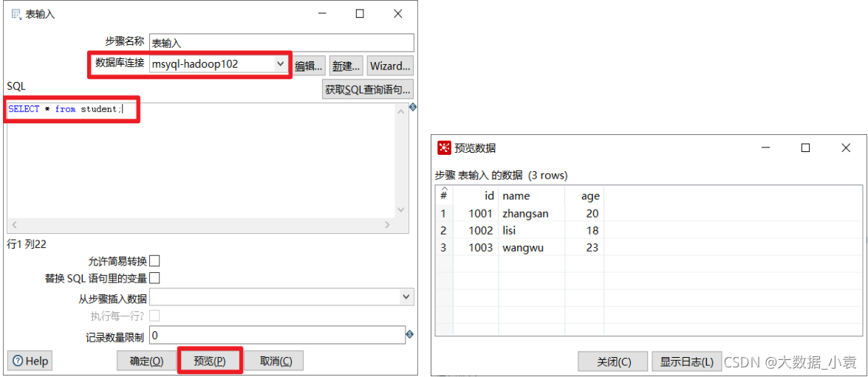868x377 pixels.
Task: Focus the 记录数量限制 field
Action: click(x=277, y=335)
